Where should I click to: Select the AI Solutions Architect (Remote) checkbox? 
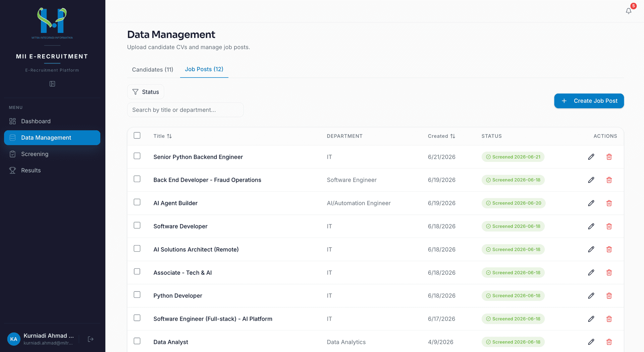[137, 248]
